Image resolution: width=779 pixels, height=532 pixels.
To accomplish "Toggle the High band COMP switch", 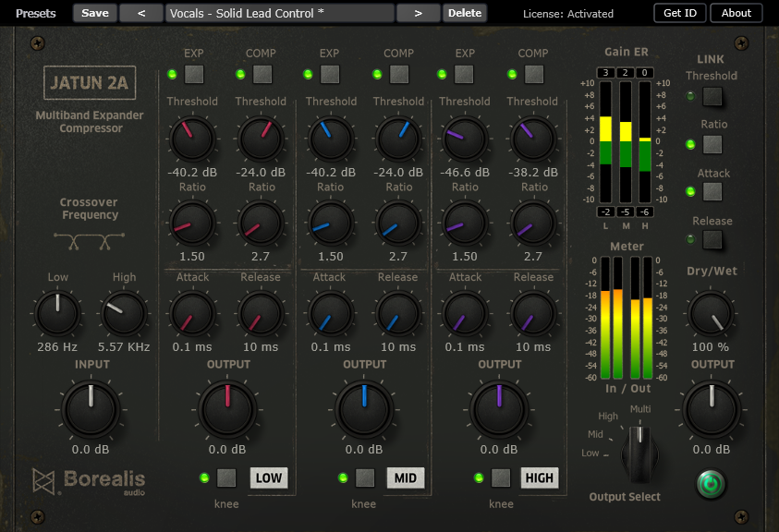I will click(x=534, y=75).
